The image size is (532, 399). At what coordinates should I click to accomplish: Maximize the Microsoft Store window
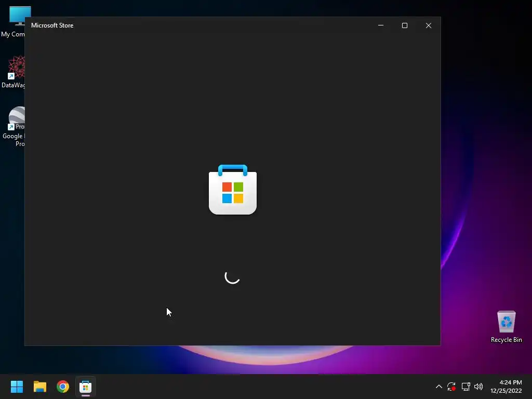tap(404, 25)
